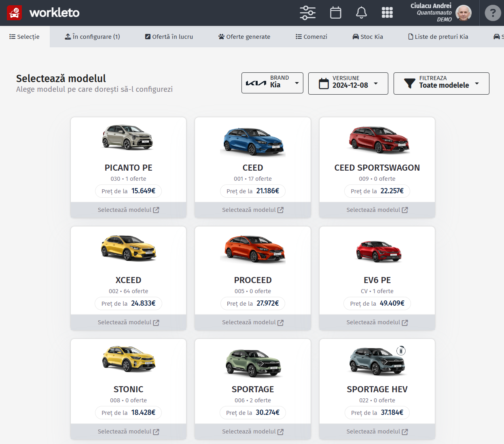Click the SPORTAGE price 30.274€
504x444 pixels.
tap(268, 412)
